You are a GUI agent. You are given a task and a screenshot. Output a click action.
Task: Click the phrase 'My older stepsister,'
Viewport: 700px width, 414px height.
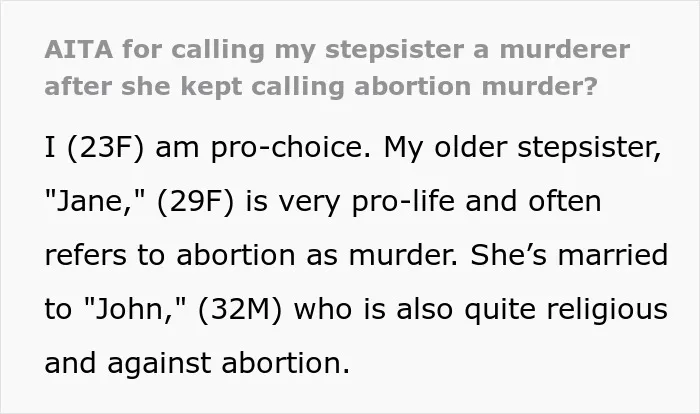point(522,149)
